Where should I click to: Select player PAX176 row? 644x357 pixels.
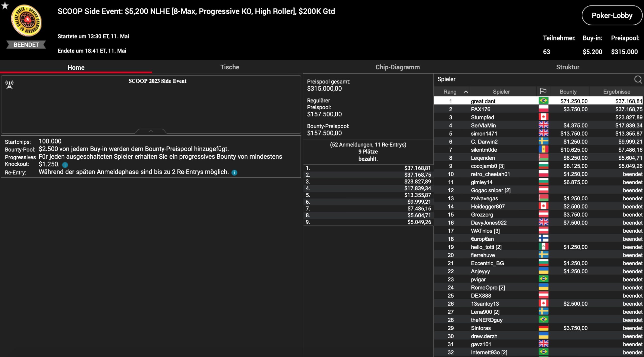480,109
